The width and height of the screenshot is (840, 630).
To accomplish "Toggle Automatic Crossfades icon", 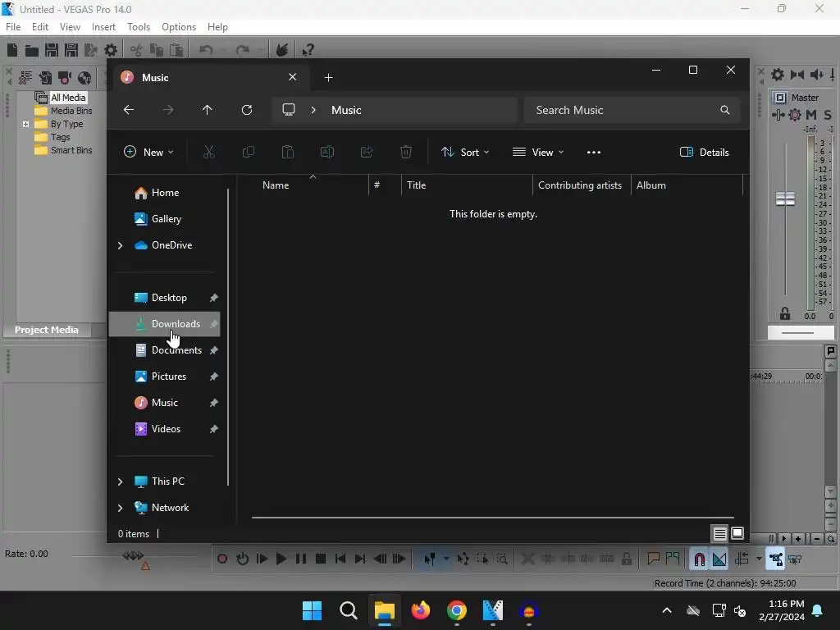I will coord(719,559).
